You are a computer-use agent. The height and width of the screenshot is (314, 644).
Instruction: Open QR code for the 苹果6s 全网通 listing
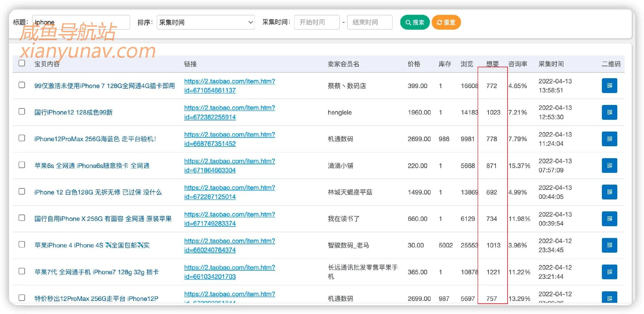(x=609, y=165)
